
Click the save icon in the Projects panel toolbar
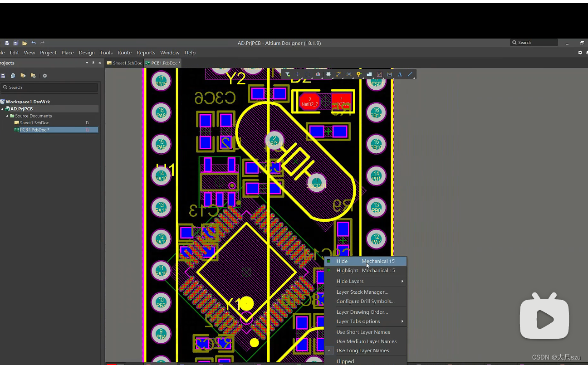[x=3, y=76]
